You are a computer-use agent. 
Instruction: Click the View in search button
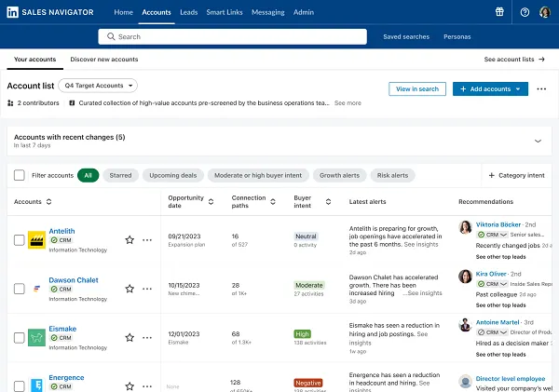pos(417,88)
